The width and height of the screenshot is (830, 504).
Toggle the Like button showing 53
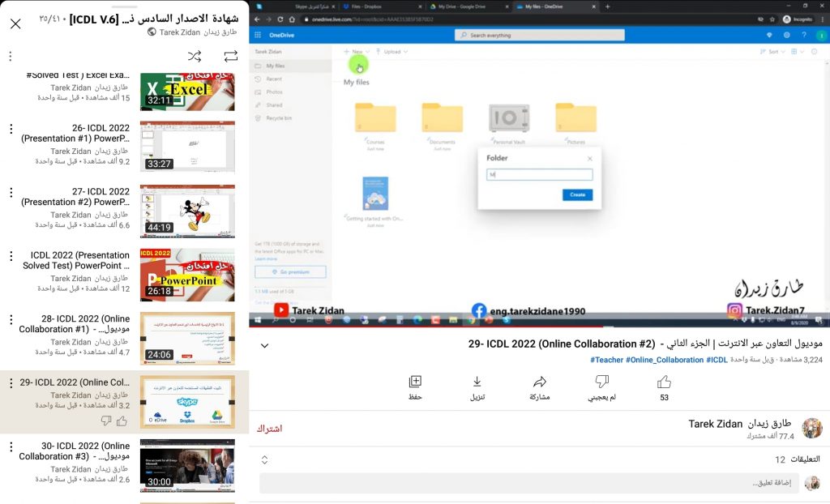[663, 382]
